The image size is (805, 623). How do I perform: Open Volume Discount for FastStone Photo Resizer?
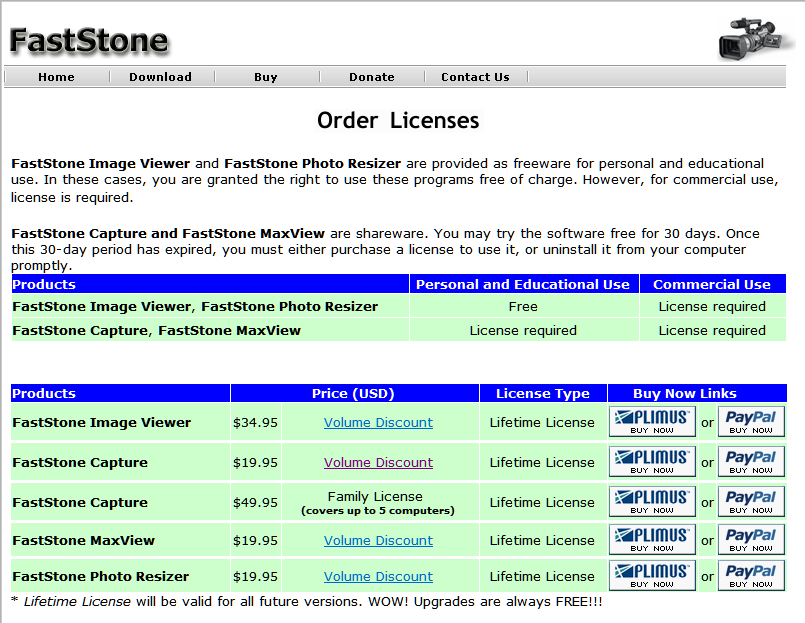378,577
